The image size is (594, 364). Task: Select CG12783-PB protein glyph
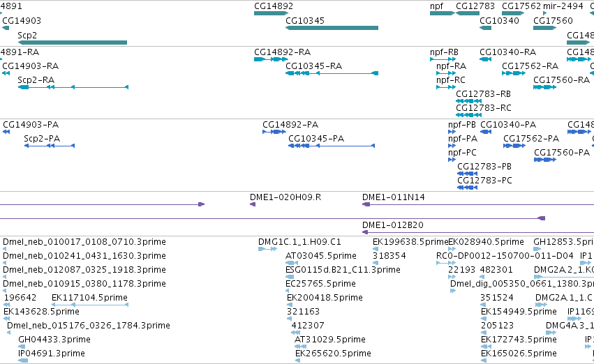[468, 174]
